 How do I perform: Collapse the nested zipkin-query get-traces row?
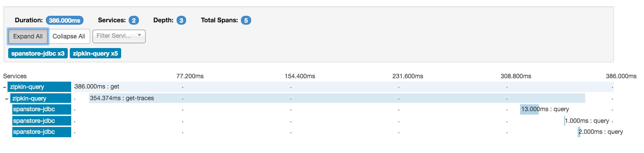(7, 99)
